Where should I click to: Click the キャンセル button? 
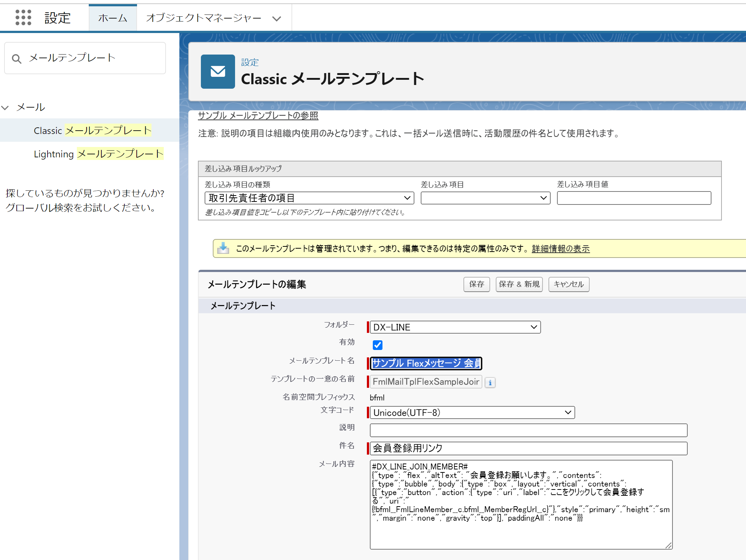pyautogui.click(x=569, y=284)
